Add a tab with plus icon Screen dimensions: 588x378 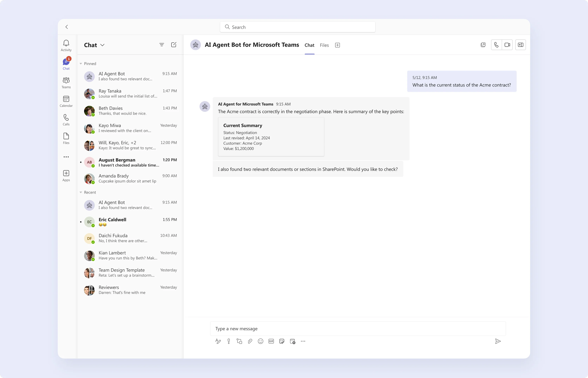click(337, 45)
